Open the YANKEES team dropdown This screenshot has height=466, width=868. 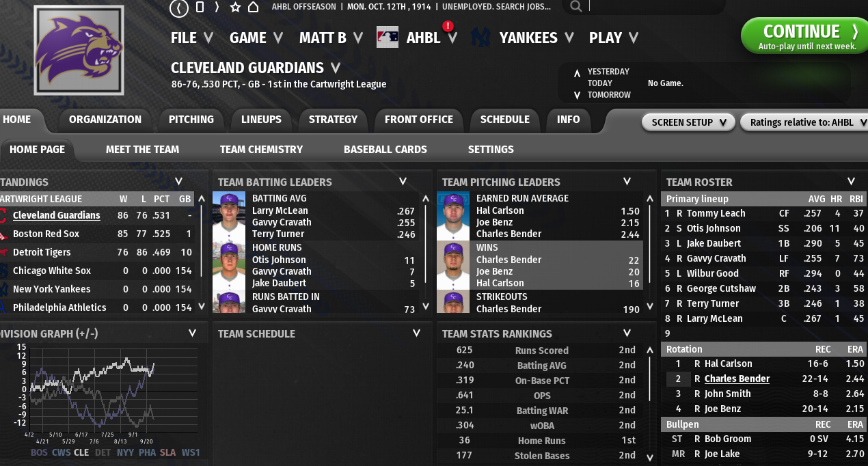[537, 38]
